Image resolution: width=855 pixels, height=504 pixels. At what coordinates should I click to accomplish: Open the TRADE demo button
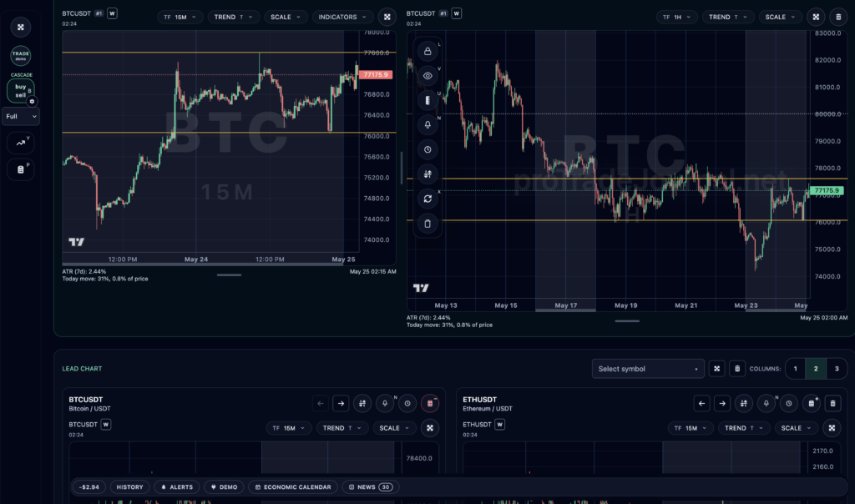click(x=21, y=56)
